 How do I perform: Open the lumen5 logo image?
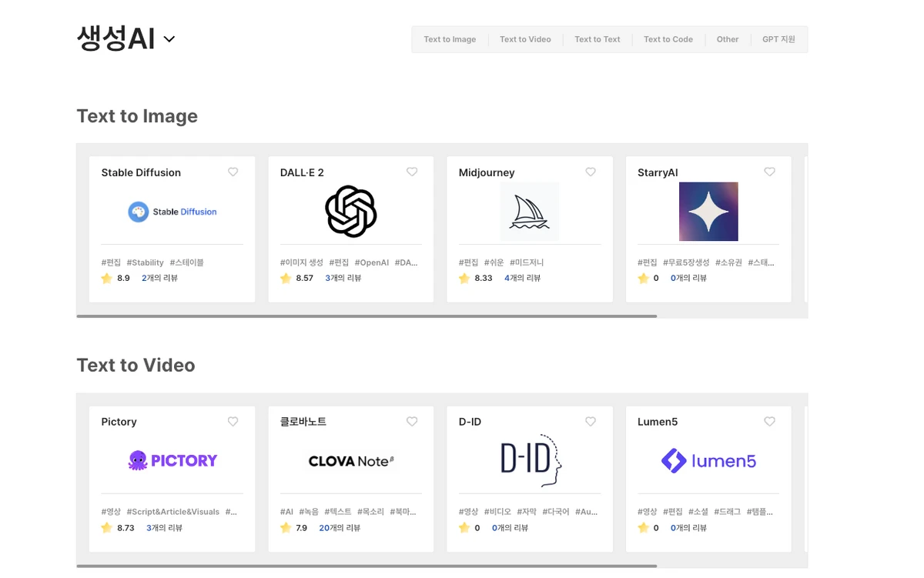[x=708, y=461]
